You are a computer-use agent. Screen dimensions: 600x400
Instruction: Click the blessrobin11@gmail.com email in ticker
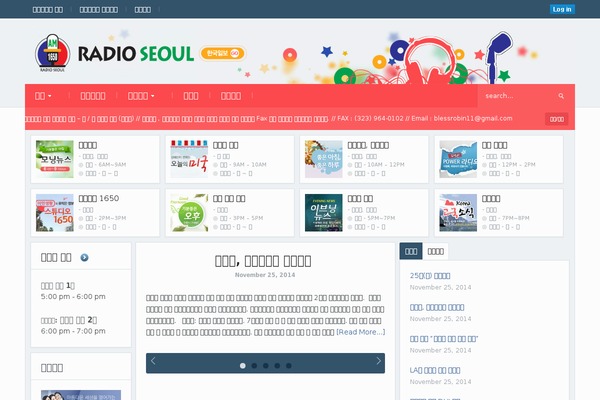click(473, 118)
